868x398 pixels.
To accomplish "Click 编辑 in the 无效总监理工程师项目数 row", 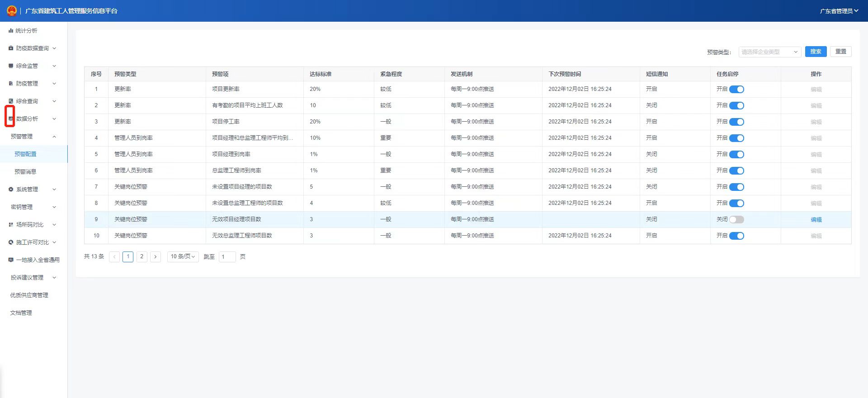I will 816,236.
